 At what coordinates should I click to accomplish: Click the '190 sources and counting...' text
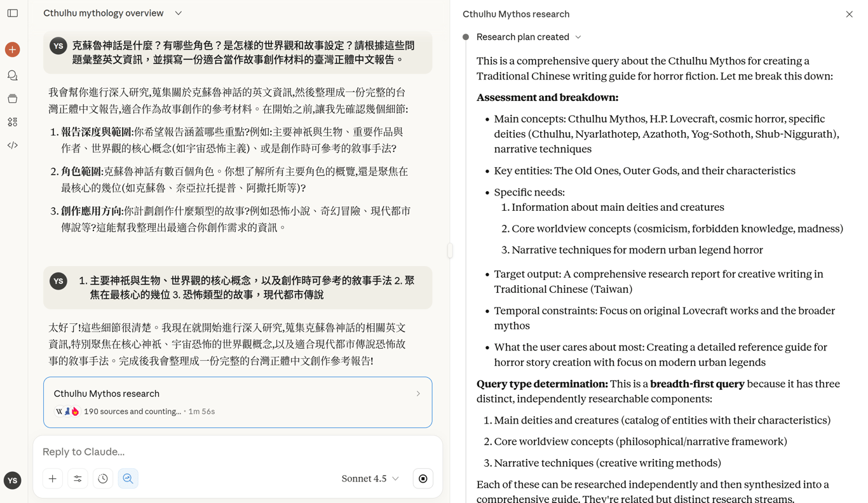click(x=133, y=412)
